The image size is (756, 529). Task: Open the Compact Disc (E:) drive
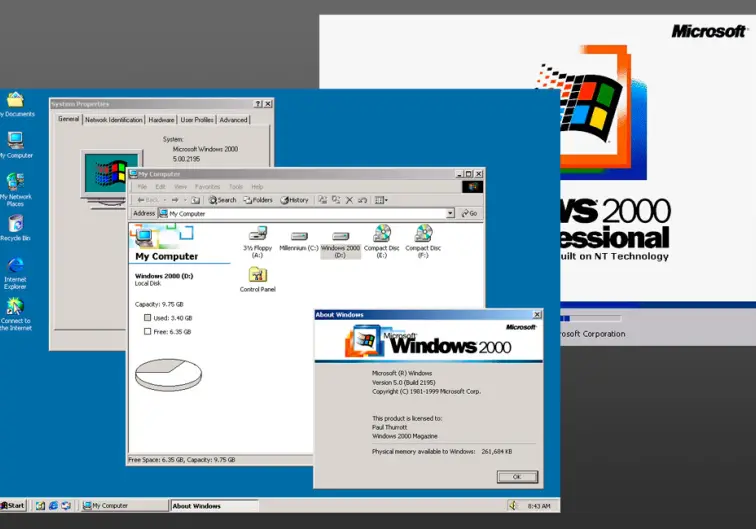(x=381, y=234)
